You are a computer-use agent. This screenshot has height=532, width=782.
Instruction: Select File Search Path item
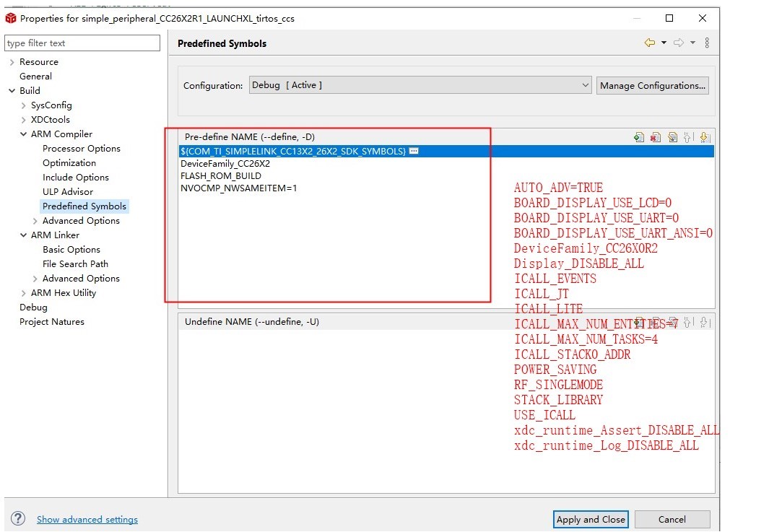point(75,264)
